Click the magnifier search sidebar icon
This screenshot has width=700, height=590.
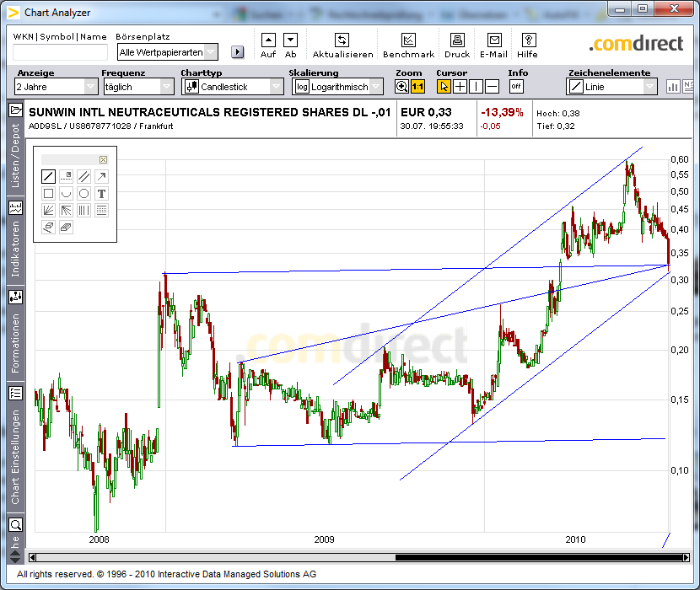click(x=16, y=525)
